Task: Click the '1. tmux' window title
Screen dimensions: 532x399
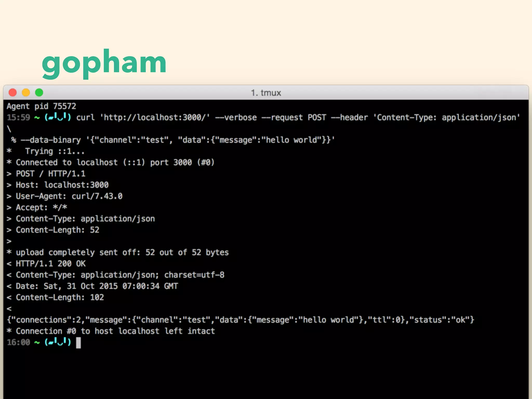Action: pos(266,93)
